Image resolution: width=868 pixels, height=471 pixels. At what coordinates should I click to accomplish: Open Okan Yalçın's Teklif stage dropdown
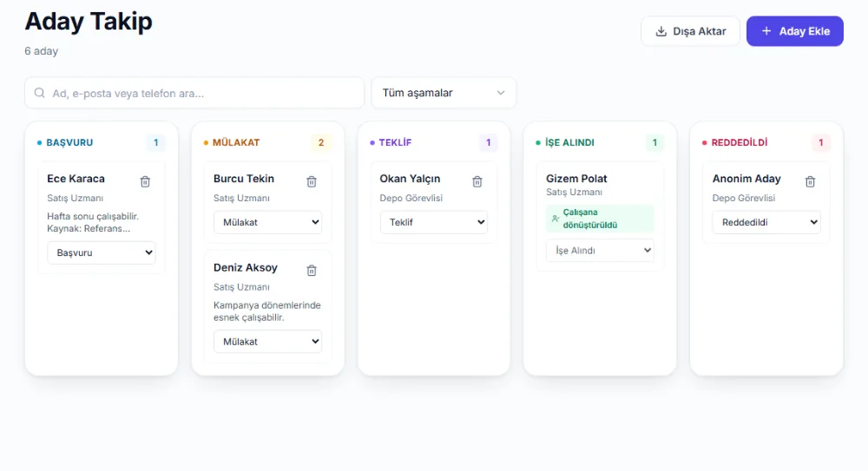(x=434, y=222)
